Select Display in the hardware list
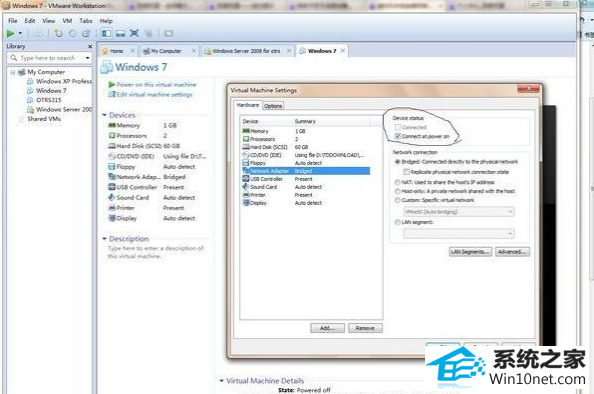Image resolution: width=594 pixels, height=394 pixels. click(x=306, y=203)
